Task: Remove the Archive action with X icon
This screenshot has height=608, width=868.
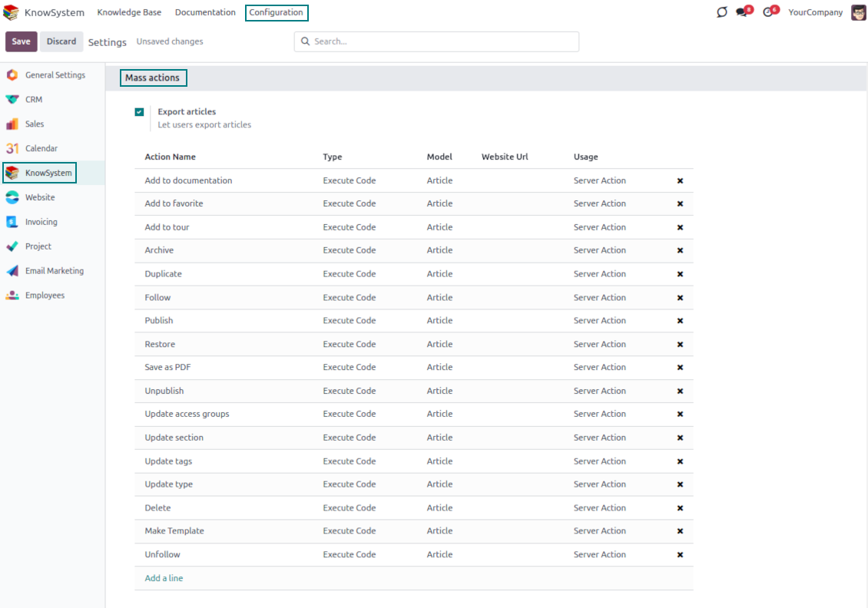Action: pos(680,250)
